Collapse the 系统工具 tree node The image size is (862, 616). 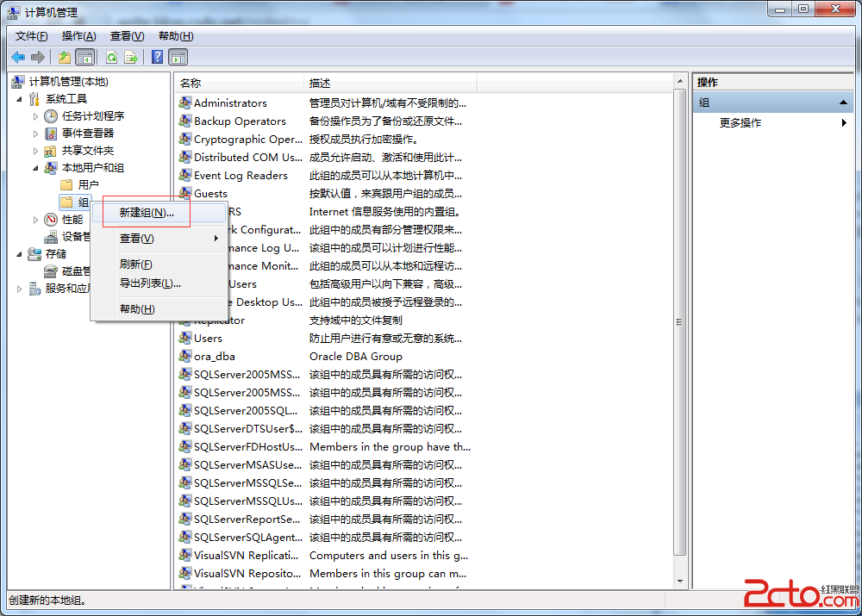20,99
